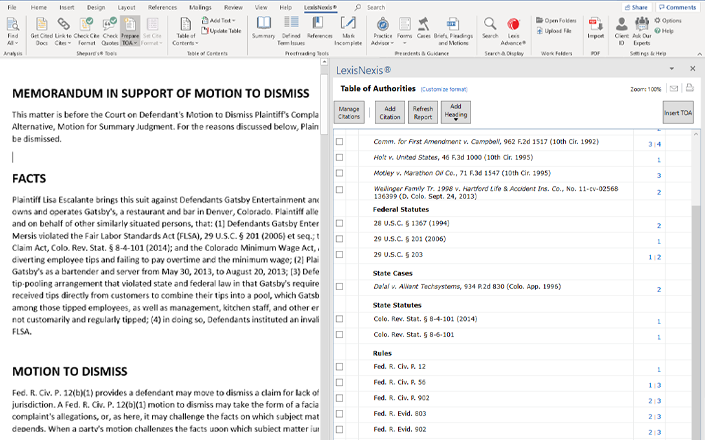Open the References ribbon tab
This screenshot has height=440, width=705.
click(162, 7)
